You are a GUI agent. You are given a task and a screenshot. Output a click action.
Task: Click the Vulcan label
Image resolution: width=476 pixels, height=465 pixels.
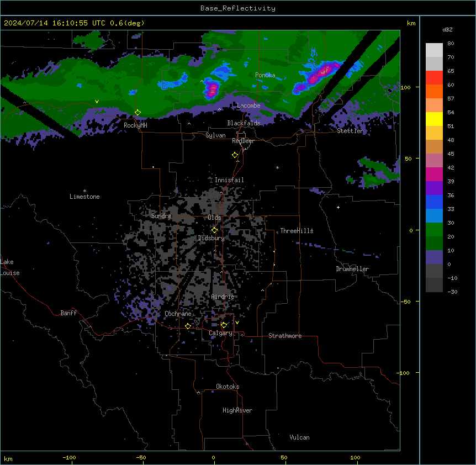[300, 437]
